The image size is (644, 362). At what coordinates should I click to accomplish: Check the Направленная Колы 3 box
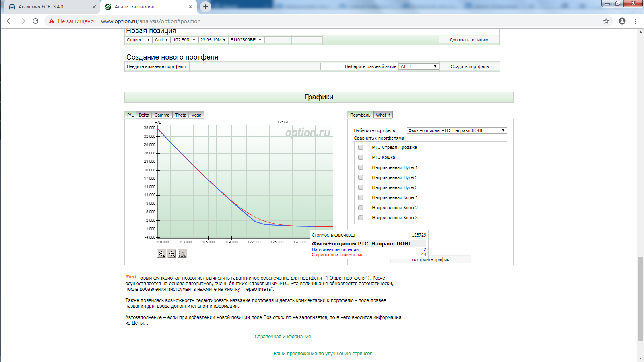click(361, 218)
